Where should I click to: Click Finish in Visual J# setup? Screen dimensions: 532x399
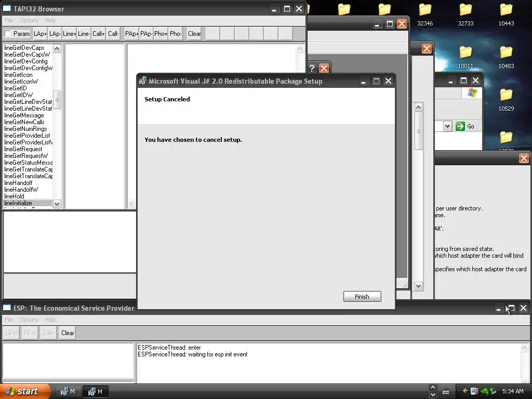[x=362, y=297]
